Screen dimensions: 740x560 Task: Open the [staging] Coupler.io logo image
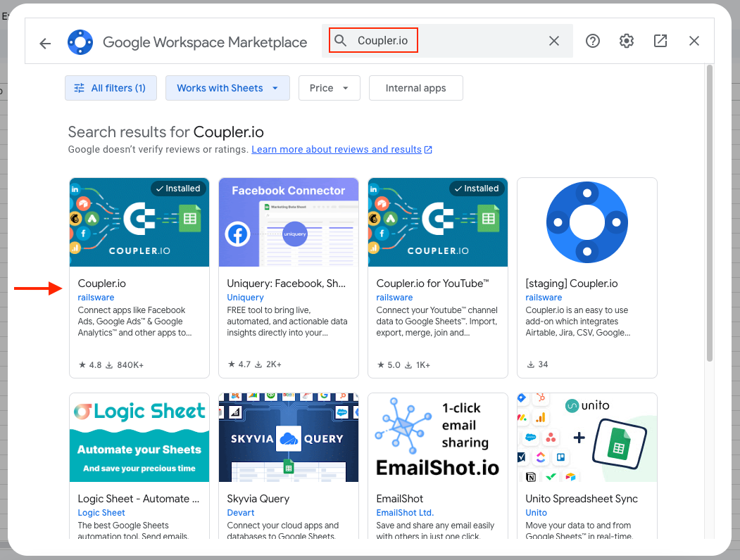pyautogui.click(x=587, y=222)
